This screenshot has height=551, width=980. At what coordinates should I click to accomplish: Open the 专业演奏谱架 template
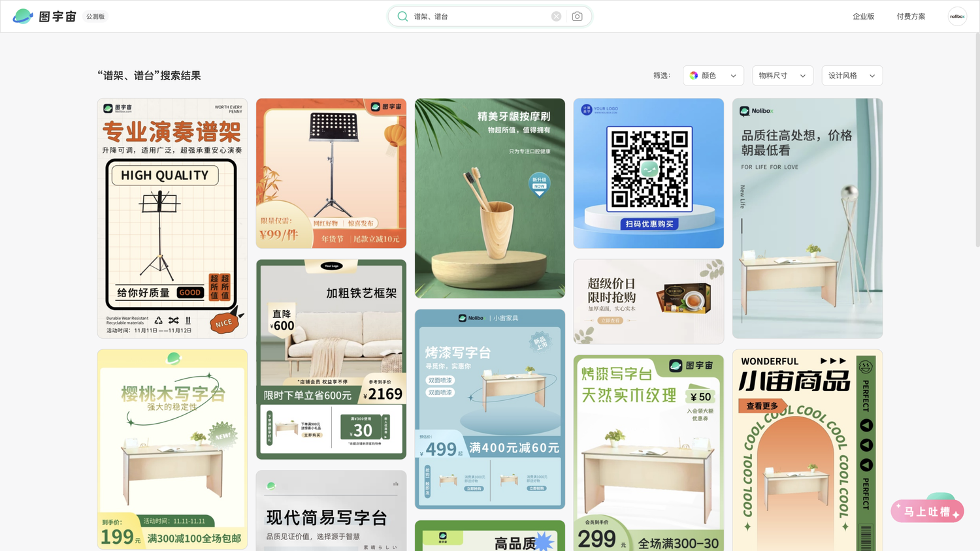coord(172,218)
